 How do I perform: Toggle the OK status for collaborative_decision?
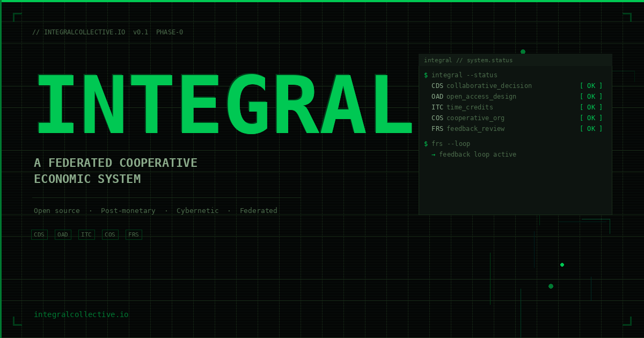tap(591, 85)
